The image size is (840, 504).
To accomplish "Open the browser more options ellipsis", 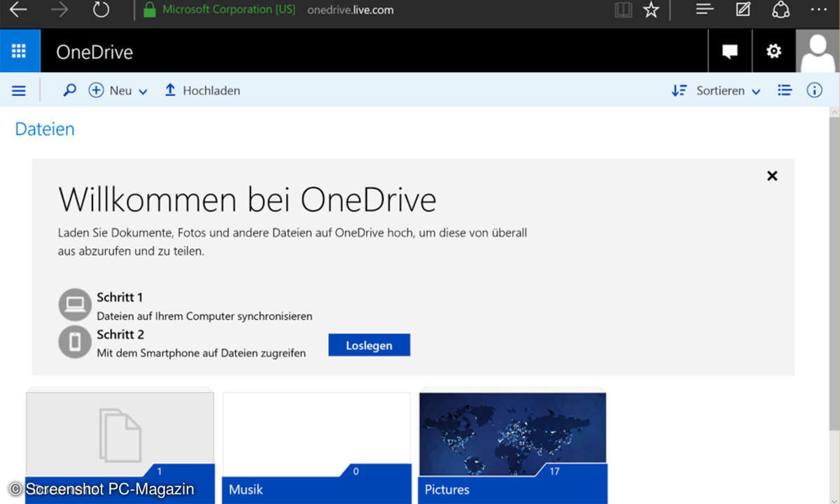I will [818, 10].
